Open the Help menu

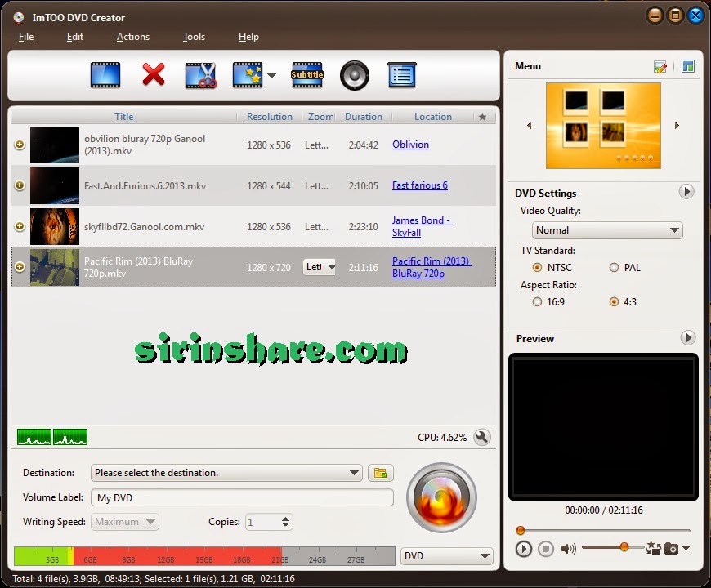pos(248,37)
